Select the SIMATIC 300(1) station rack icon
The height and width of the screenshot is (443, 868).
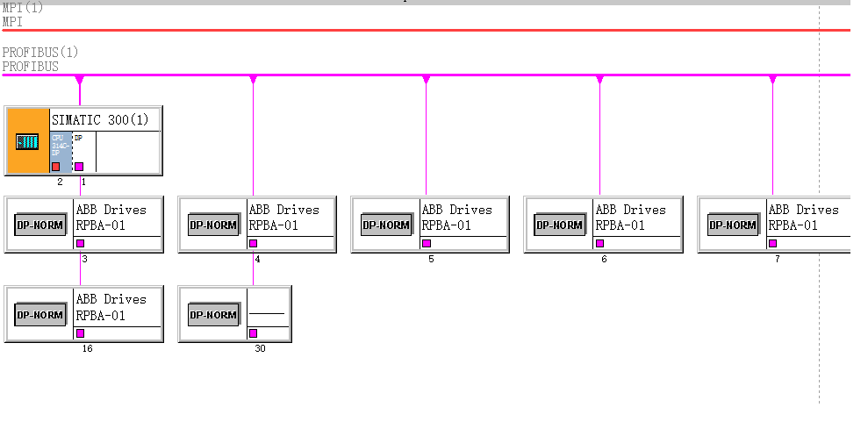click(28, 141)
